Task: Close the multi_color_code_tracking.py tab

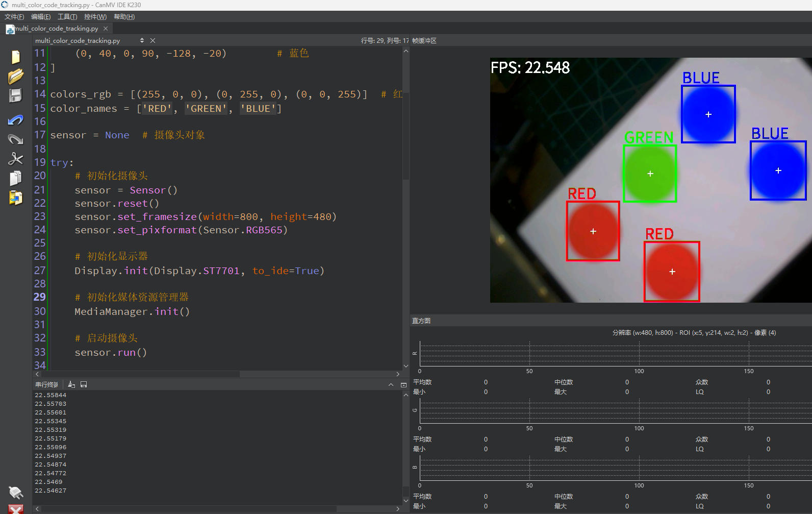Action: 106,29
